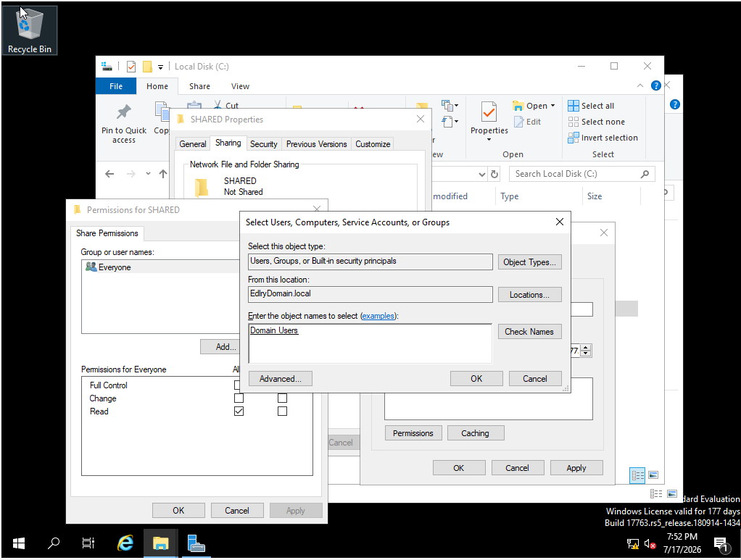
Task: Click Select none in the ribbon
Action: (596, 122)
